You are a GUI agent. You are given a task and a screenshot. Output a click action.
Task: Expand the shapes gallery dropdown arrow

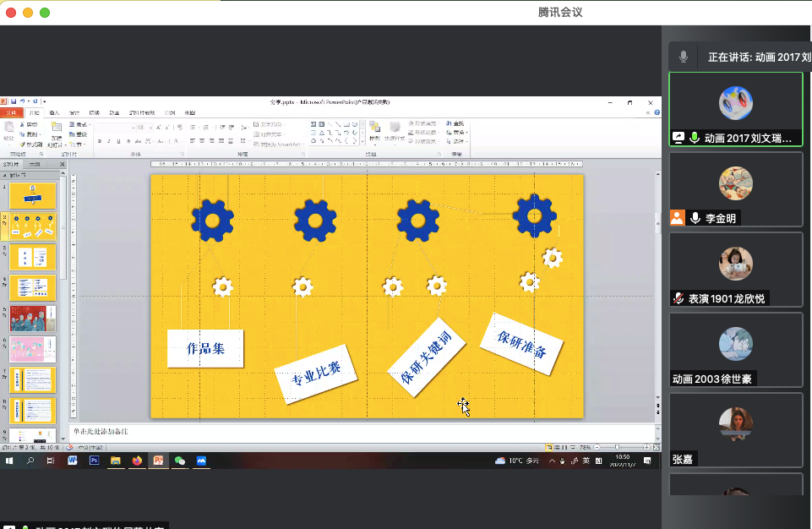[363, 142]
